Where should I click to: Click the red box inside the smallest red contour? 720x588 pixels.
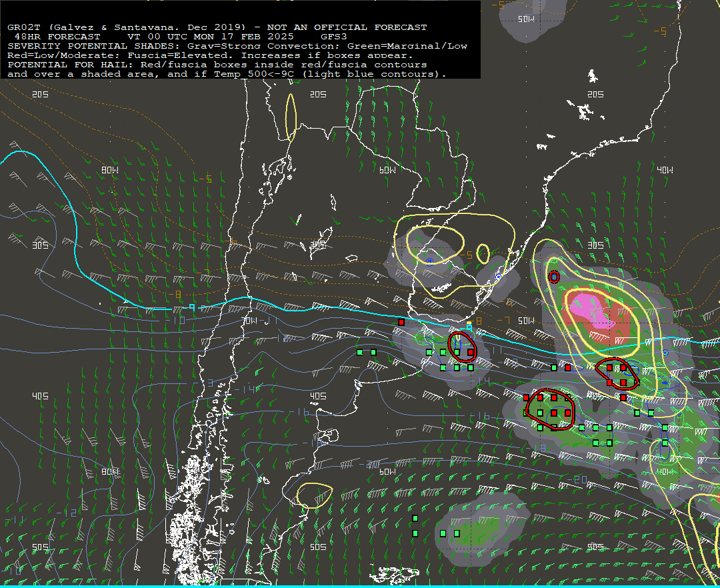point(471,352)
